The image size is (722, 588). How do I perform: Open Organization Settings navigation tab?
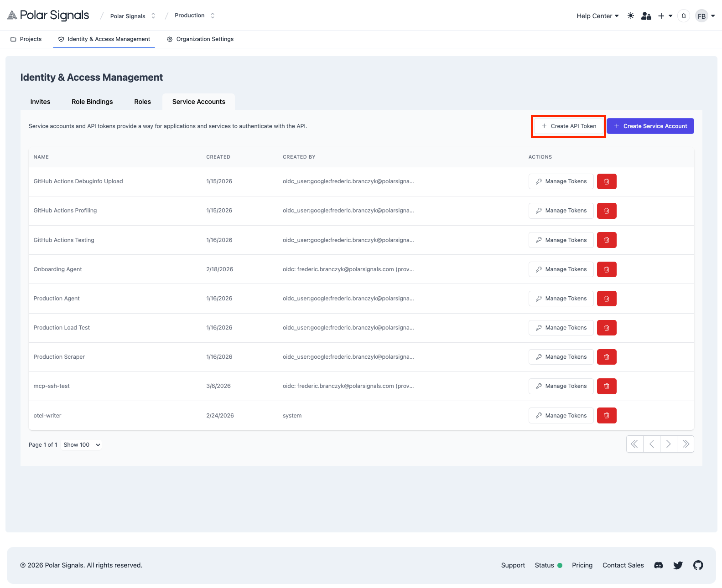200,39
